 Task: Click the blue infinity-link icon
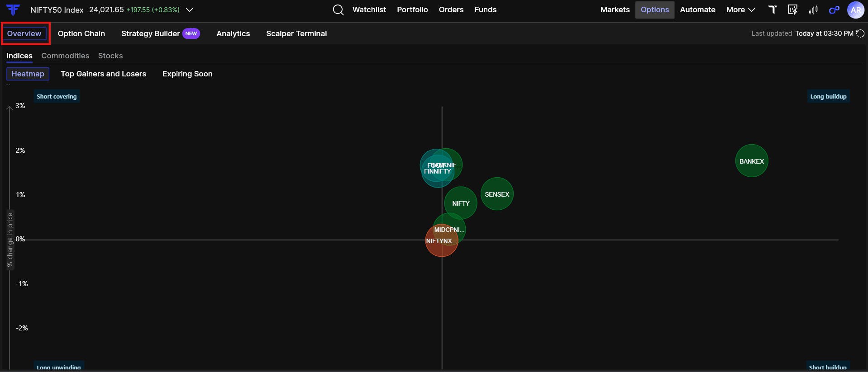pyautogui.click(x=834, y=10)
